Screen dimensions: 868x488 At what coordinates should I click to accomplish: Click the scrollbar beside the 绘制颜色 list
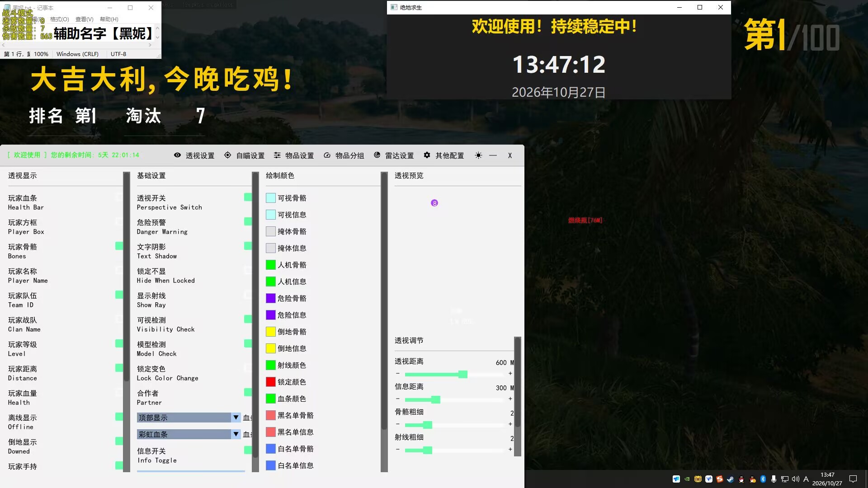[x=384, y=300]
